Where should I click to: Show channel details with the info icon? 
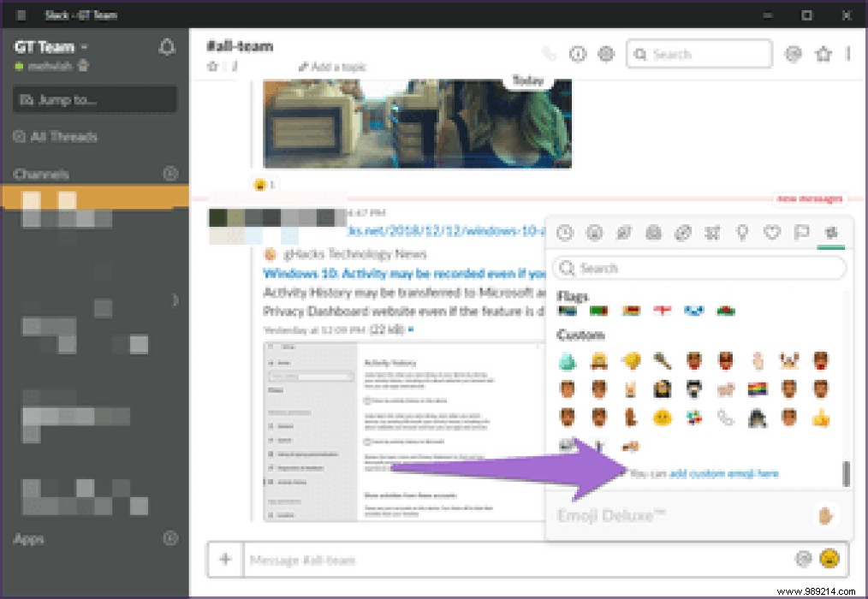pos(578,53)
